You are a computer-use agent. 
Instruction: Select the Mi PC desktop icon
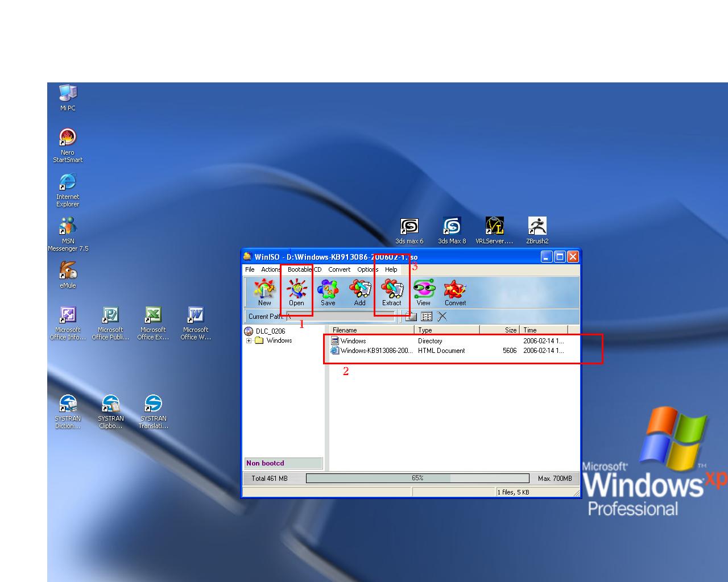pyautogui.click(x=68, y=97)
